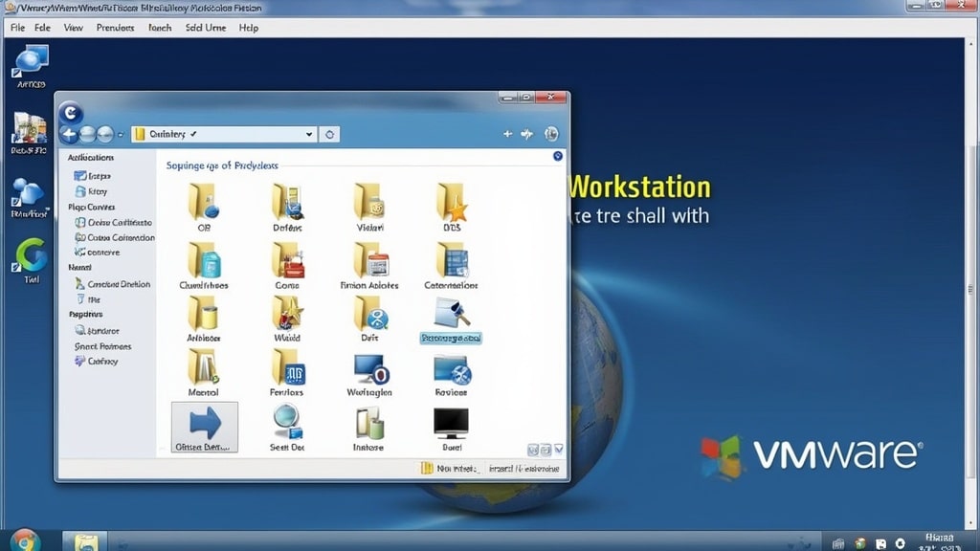Click the plus icon in explorer toolbar
The height and width of the screenshot is (551, 980).
507,134
